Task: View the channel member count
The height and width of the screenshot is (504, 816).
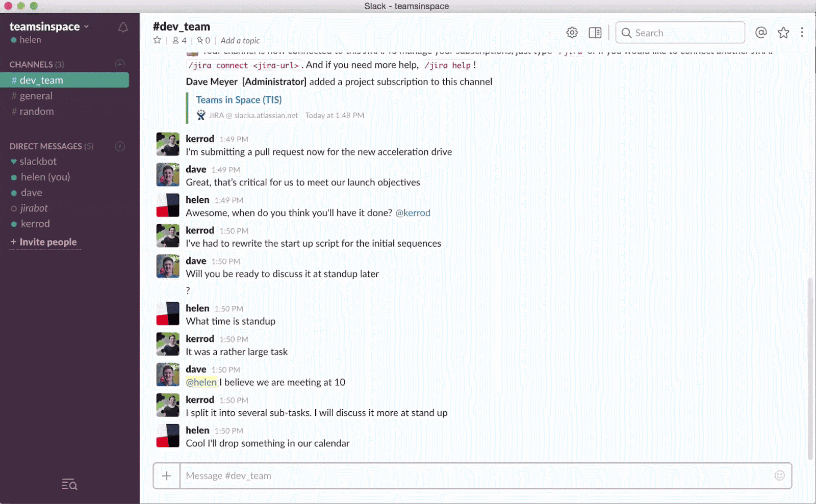Action: coord(180,40)
